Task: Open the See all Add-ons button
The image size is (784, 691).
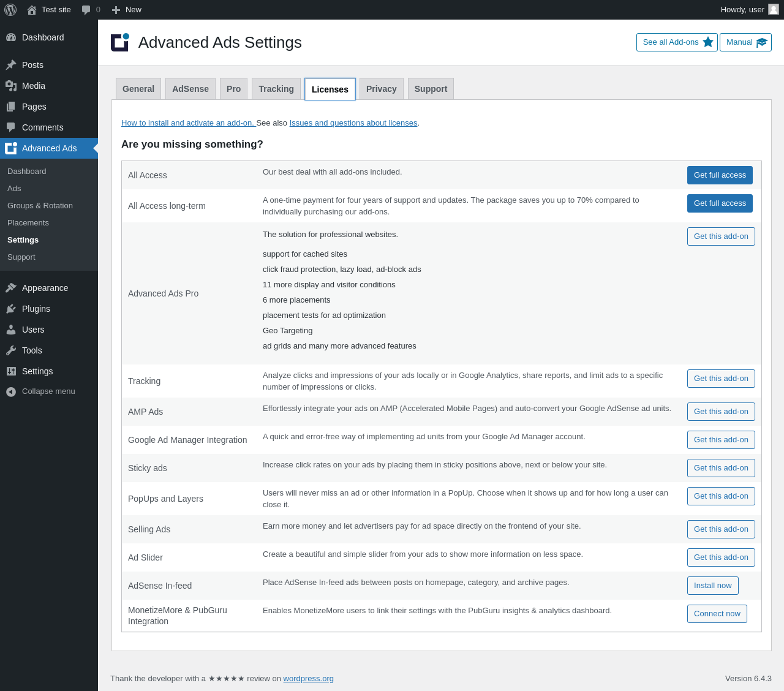Action: coord(676,42)
